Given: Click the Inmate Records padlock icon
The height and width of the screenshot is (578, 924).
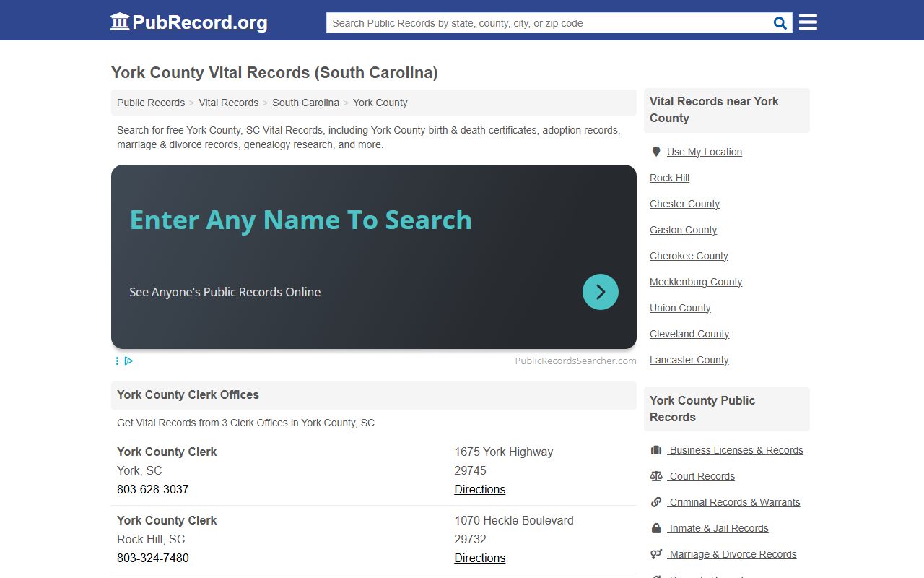Looking at the screenshot, I should point(656,528).
